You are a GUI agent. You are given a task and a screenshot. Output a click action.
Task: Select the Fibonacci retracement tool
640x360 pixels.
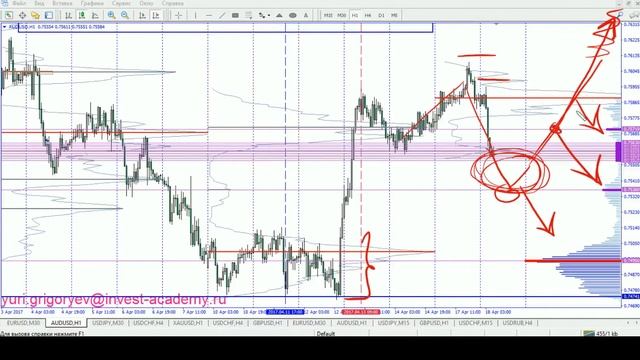(x=249, y=16)
